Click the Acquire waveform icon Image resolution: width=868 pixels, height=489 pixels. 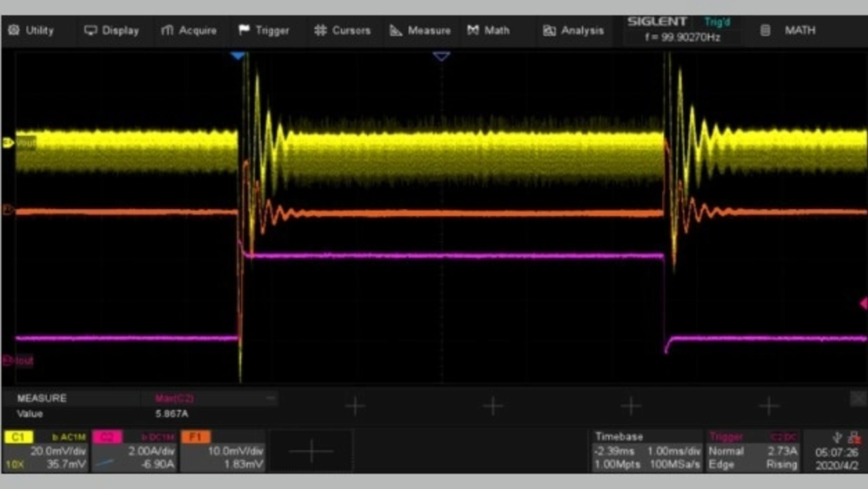pyautogui.click(x=167, y=31)
